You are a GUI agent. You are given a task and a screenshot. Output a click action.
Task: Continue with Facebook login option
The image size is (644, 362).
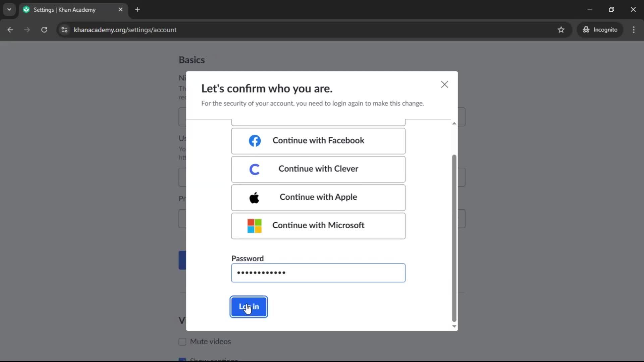coord(318,141)
